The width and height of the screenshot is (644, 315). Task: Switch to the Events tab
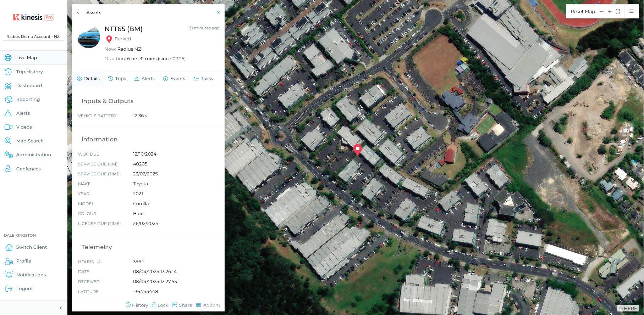174,79
